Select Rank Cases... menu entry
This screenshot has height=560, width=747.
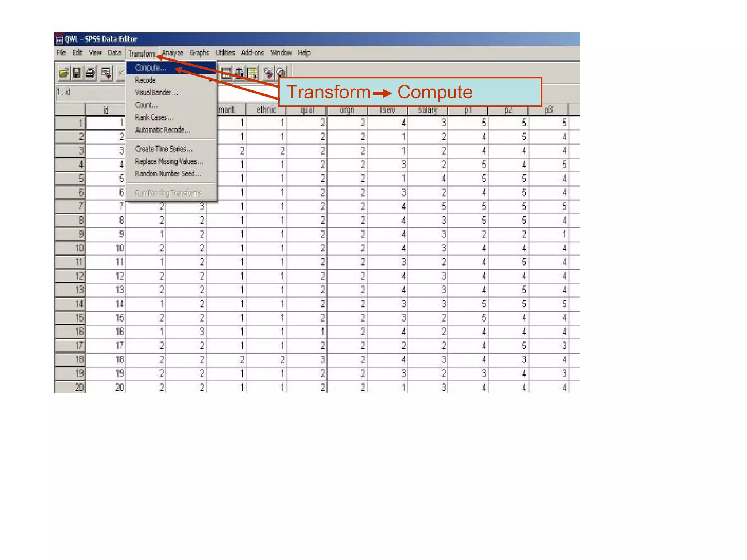coord(171,117)
